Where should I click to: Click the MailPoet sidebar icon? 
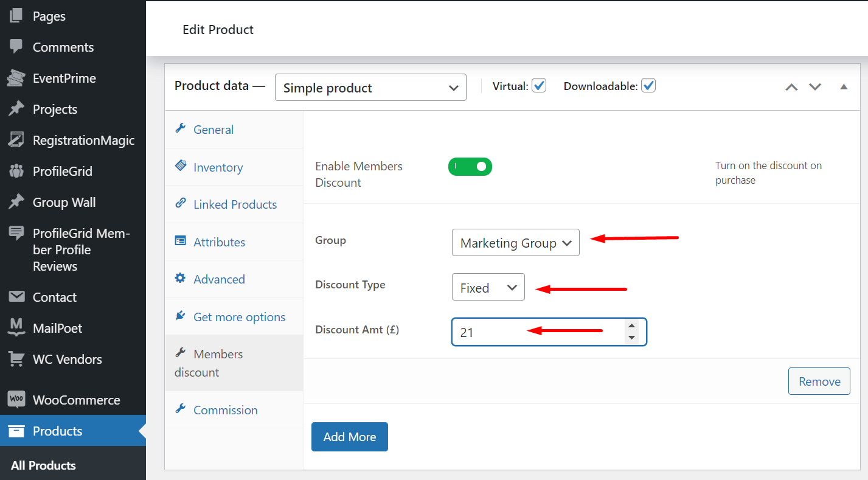coord(15,328)
